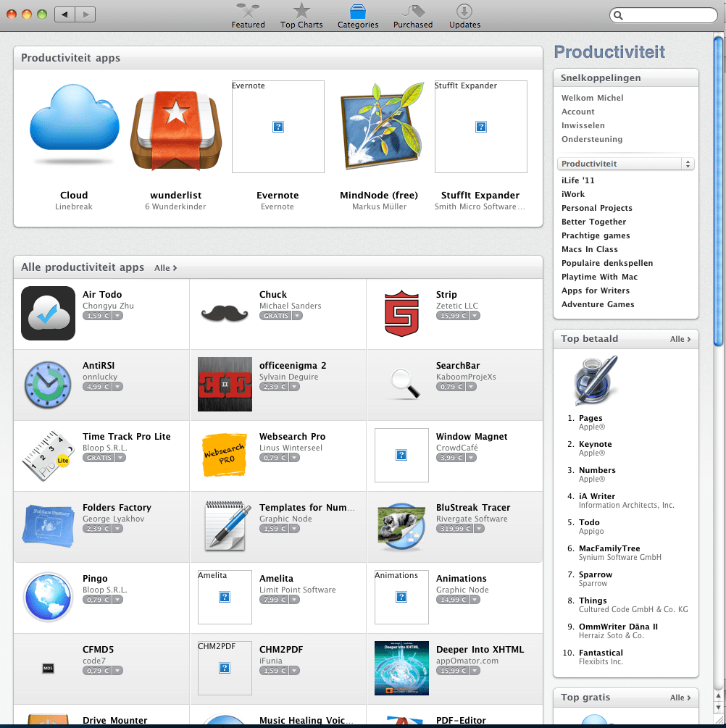
Task: Go forward with the right arrow button
Action: tap(85, 14)
